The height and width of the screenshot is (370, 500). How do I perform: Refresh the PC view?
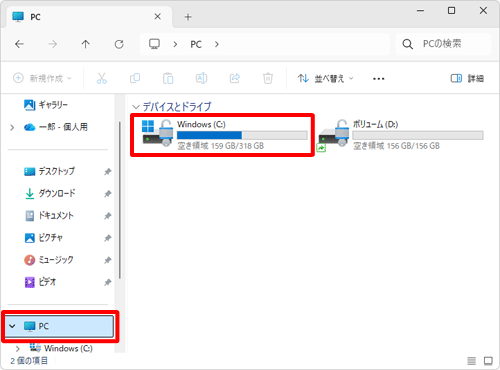(119, 44)
